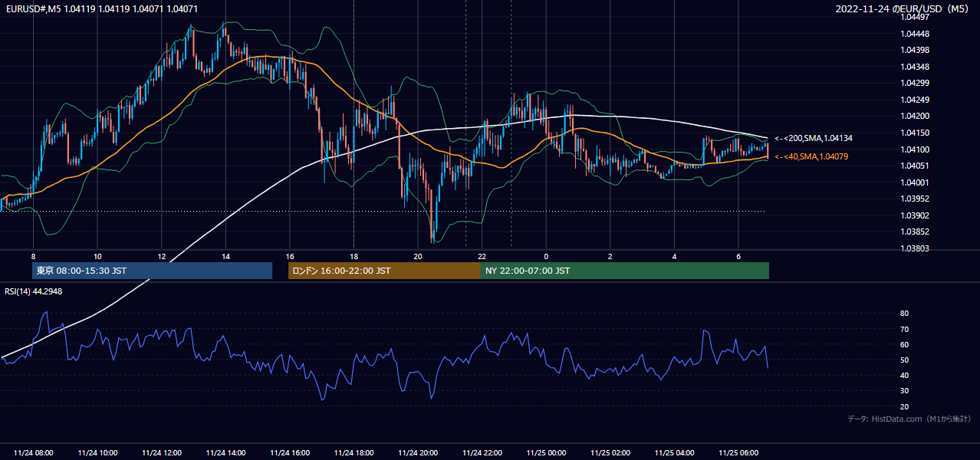
Task: Click the 11/24 18:00 date label
Action: pos(354,453)
